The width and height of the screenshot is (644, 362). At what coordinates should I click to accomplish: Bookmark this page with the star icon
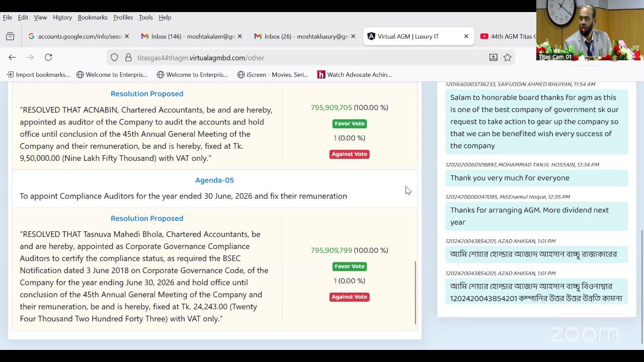[508, 57]
